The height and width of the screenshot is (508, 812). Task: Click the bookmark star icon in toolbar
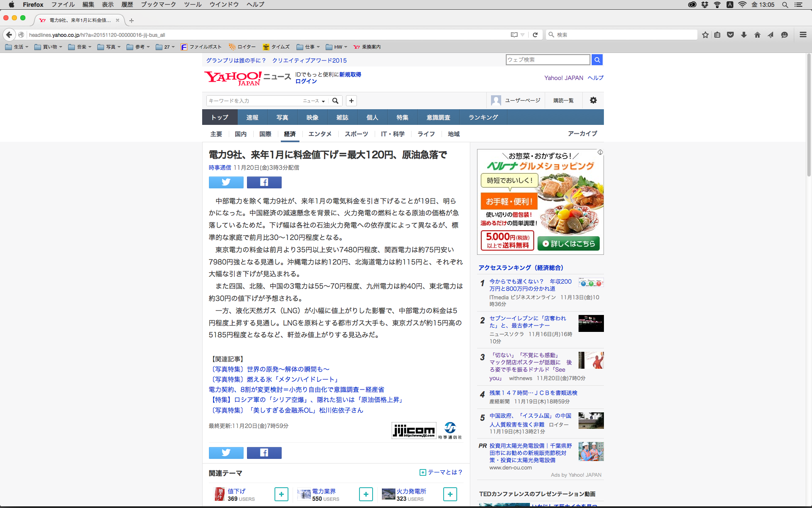[x=705, y=35]
